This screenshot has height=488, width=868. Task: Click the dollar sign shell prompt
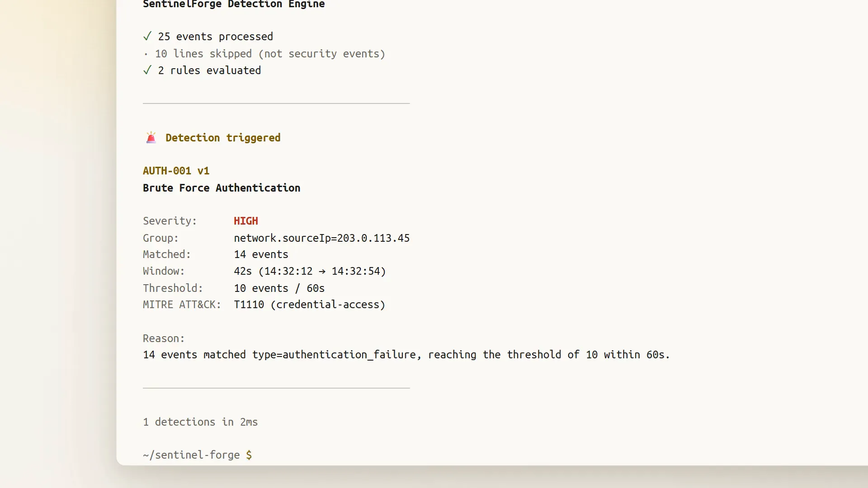tap(249, 455)
